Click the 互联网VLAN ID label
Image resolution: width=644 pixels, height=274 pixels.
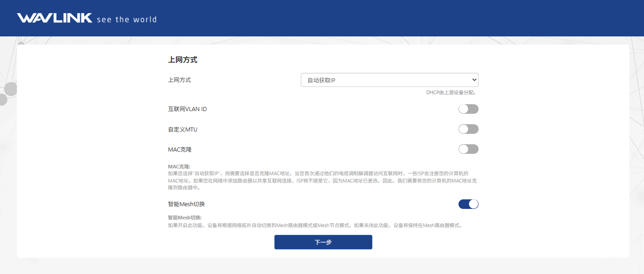tap(187, 109)
